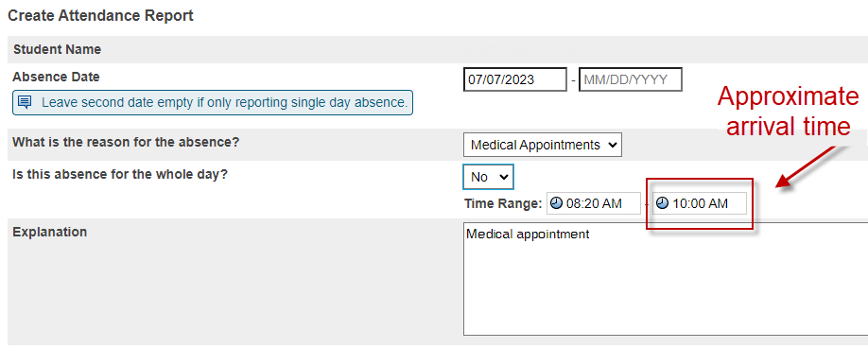Click the absence for whole day question label

[x=120, y=174]
